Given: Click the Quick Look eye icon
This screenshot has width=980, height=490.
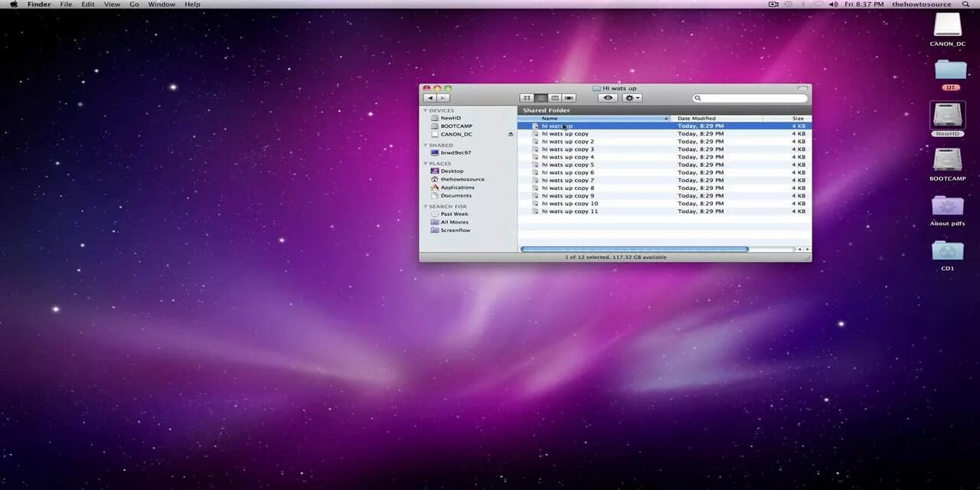Looking at the screenshot, I should coord(607,97).
